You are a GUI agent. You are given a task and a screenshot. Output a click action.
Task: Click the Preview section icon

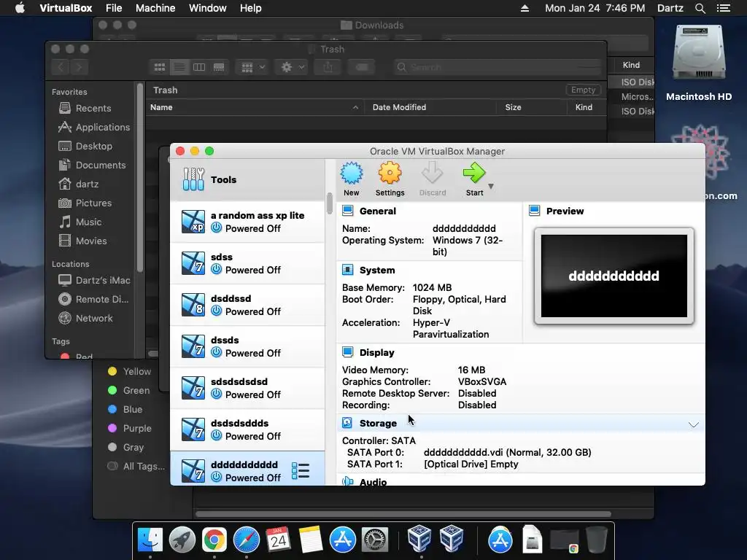tap(535, 211)
